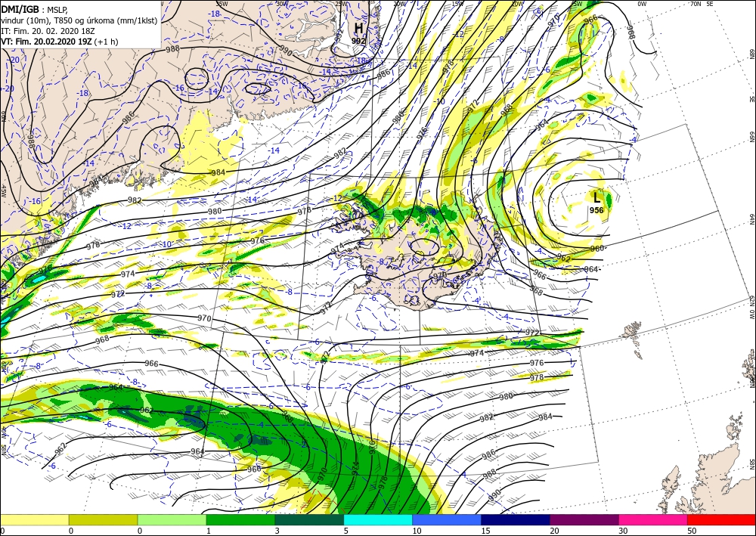Click the blue 10 mm legend swatch
The image size is (756, 536).
(x=447, y=519)
